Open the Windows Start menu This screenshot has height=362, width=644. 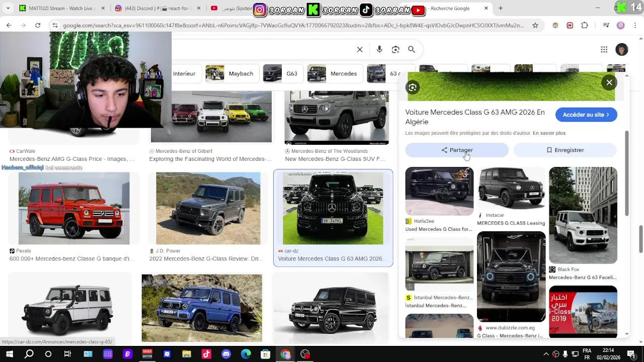click(10, 354)
